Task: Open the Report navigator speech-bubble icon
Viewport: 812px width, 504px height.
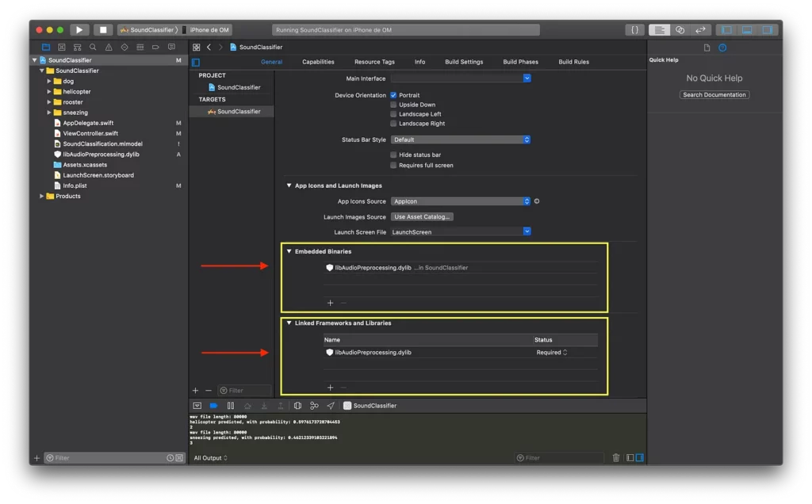Action: click(x=171, y=47)
